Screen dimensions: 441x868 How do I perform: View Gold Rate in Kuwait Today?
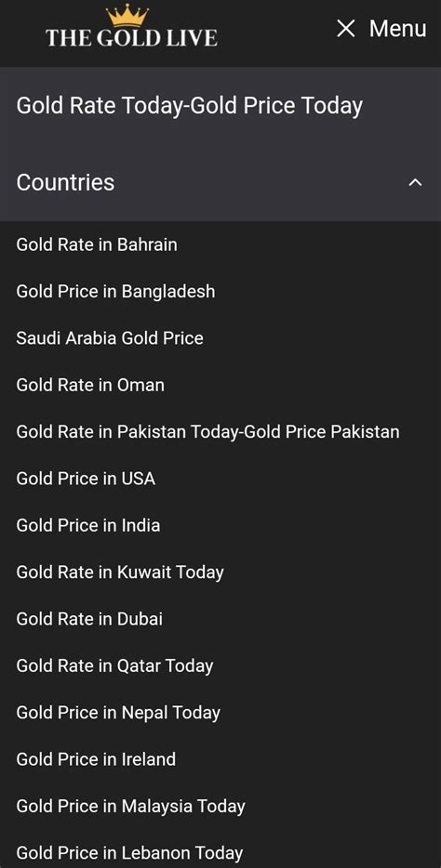[120, 572]
